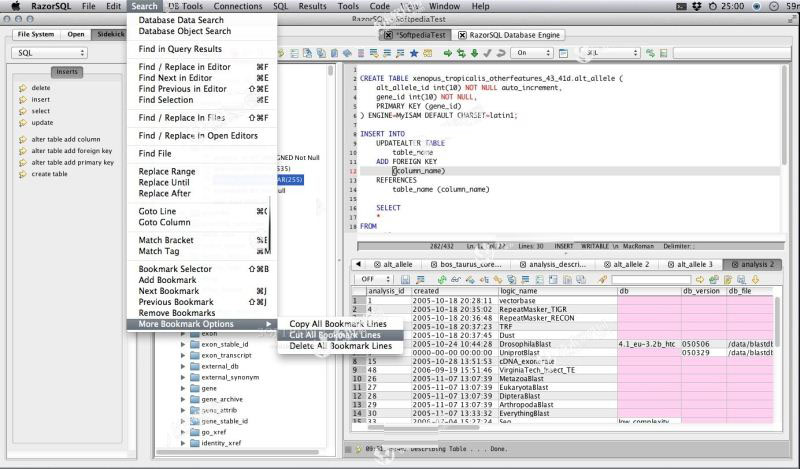
Task: Switch to the 'alt_allele 3' results tab
Action: 689,264
